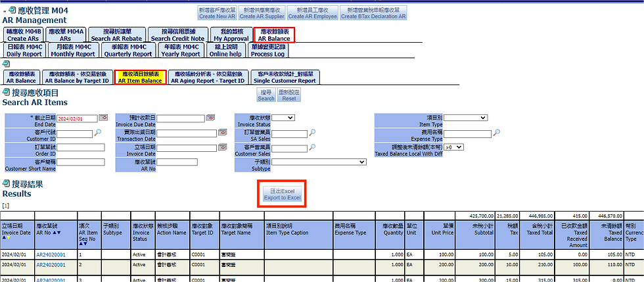The image size is (644, 282).
Task: Click the Customer Short Name input field
Action: [x=80, y=162]
